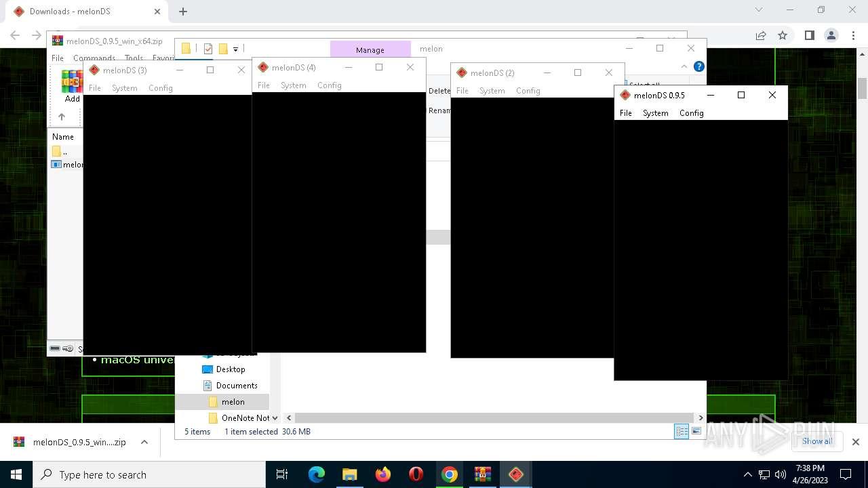The height and width of the screenshot is (488, 868).
Task: Select the Manage tab in Explorer ribbon
Action: point(370,49)
